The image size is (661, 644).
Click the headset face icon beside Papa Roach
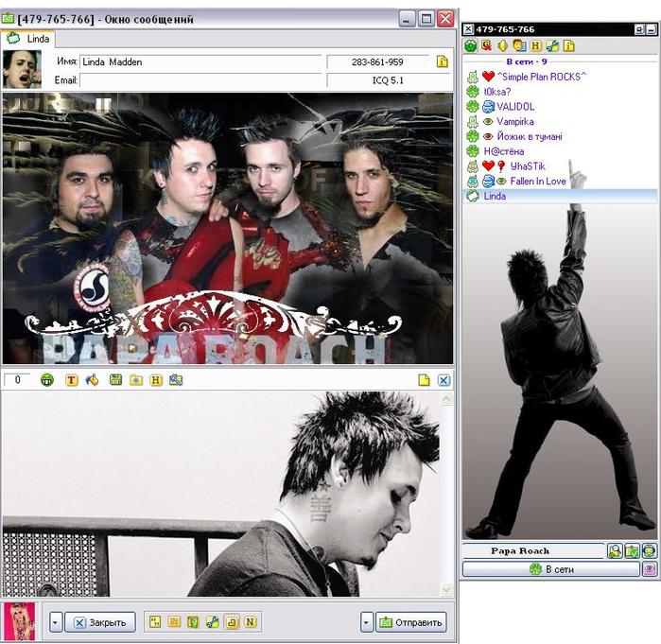pos(650,551)
